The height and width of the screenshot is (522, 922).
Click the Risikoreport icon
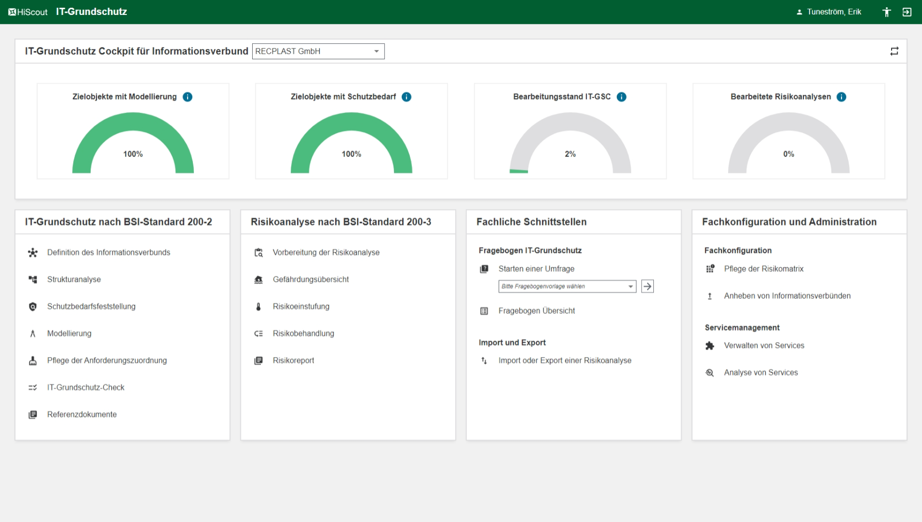tap(259, 361)
